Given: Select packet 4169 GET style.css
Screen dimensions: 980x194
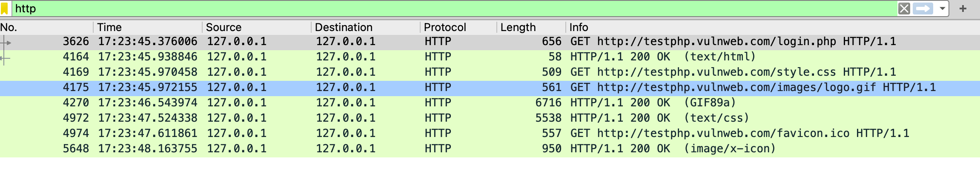Looking at the screenshot, I should [x=490, y=72].
